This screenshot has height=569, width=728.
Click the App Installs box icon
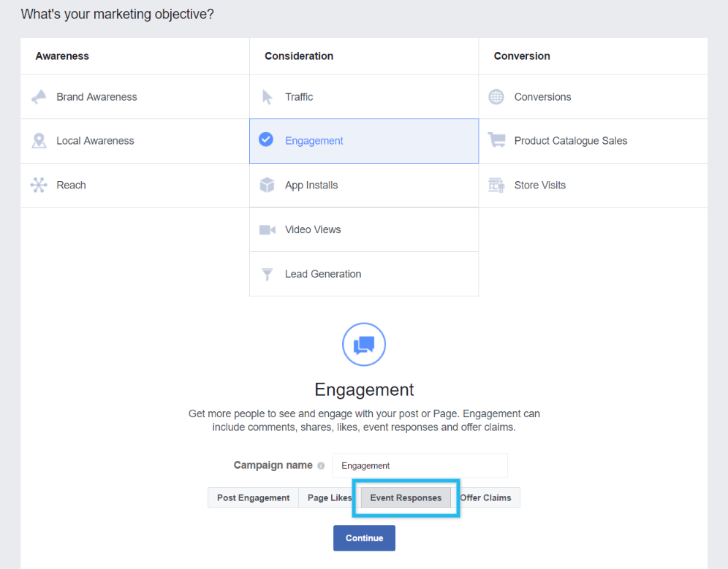point(268,186)
